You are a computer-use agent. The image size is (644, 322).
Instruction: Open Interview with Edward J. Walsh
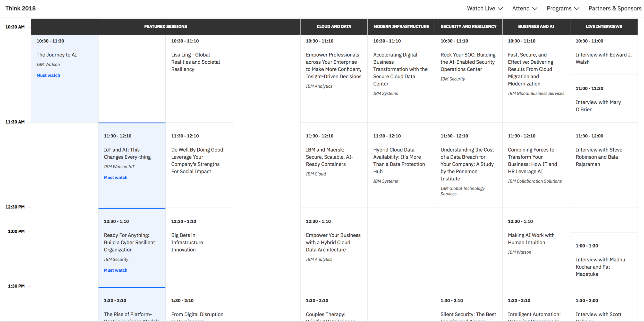tap(604, 58)
